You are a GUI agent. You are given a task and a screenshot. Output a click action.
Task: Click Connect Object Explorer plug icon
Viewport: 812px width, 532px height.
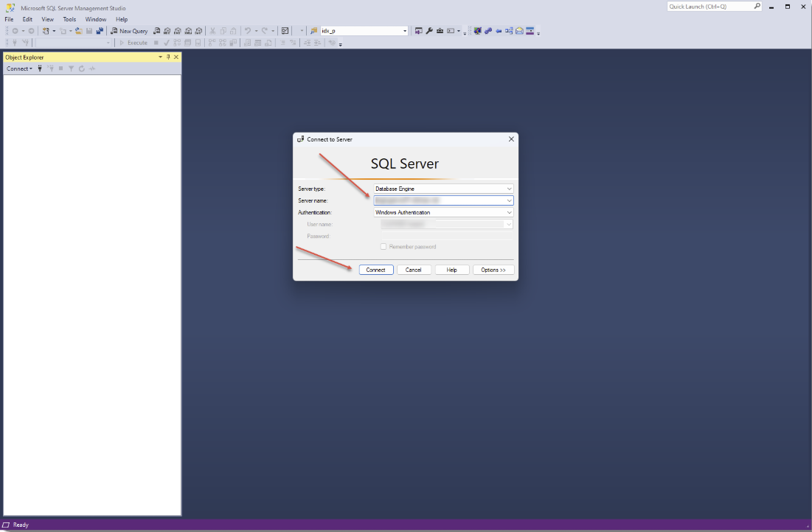(40, 69)
